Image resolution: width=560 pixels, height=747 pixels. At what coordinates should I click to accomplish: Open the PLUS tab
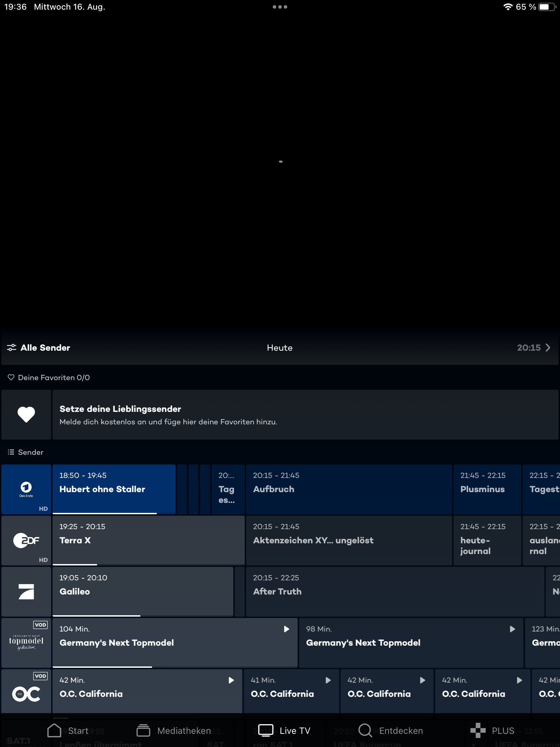coord(492,730)
